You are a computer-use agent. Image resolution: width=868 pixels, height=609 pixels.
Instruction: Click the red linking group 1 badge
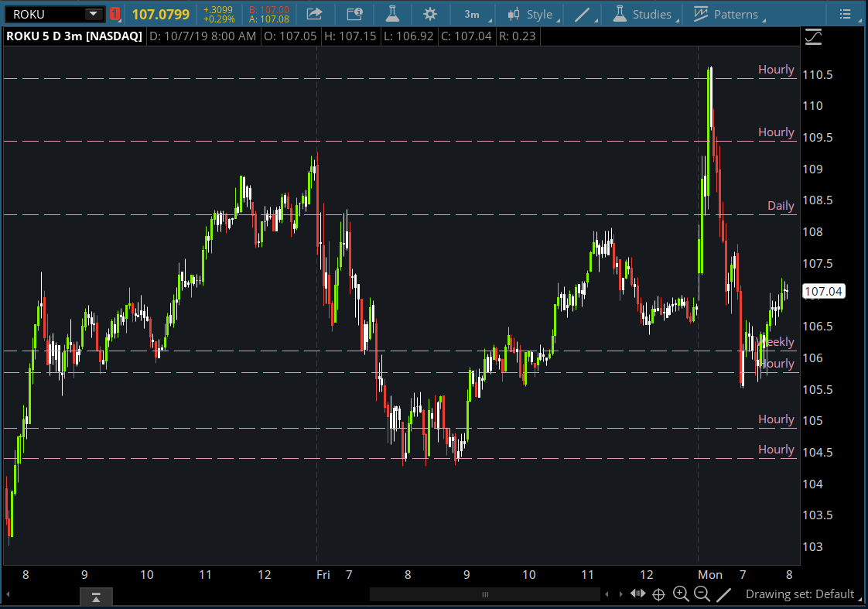coord(114,13)
